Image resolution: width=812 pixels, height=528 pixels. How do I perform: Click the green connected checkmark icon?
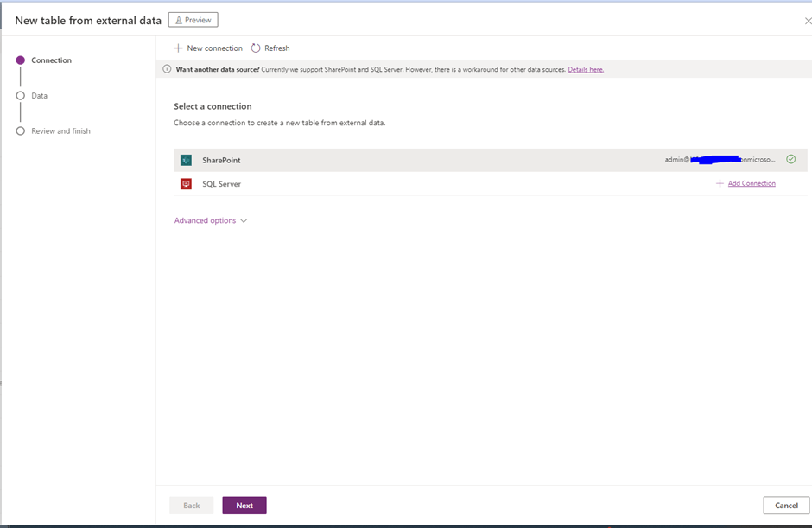pos(790,160)
